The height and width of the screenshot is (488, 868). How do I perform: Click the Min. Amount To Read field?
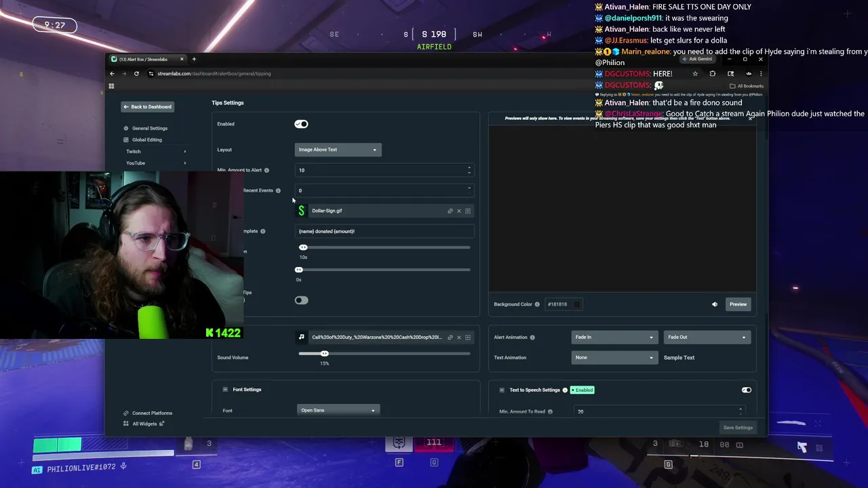(659, 411)
